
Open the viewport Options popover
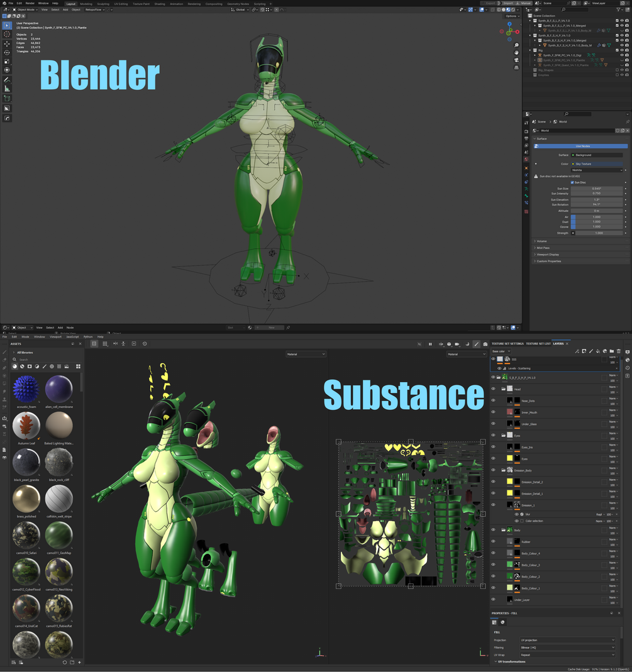pyautogui.click(x=511, y=16)
